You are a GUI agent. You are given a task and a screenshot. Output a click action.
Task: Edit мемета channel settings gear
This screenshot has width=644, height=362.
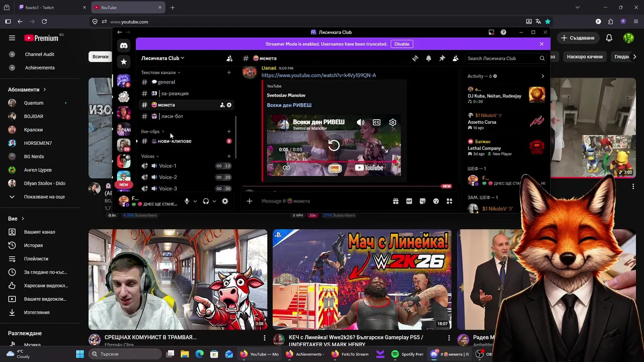pyautogui.click(x=229, y=105)
